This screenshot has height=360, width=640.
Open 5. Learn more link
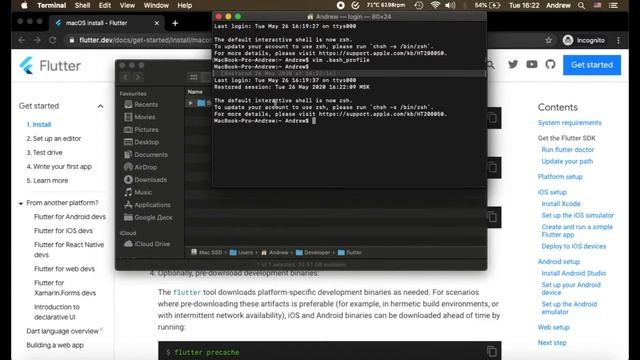point(47,180)
